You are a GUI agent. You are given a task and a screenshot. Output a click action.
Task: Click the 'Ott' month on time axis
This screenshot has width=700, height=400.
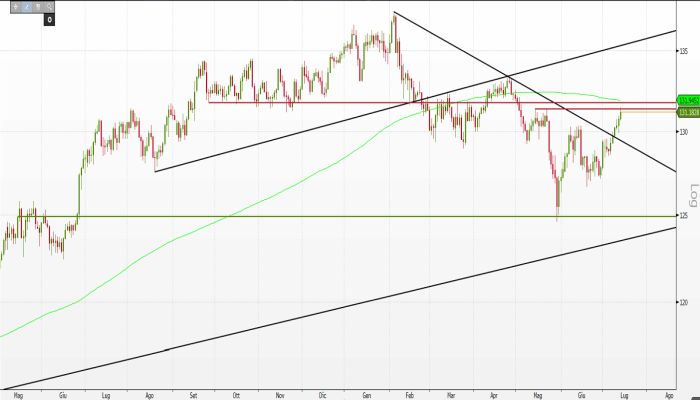point(235,395)
